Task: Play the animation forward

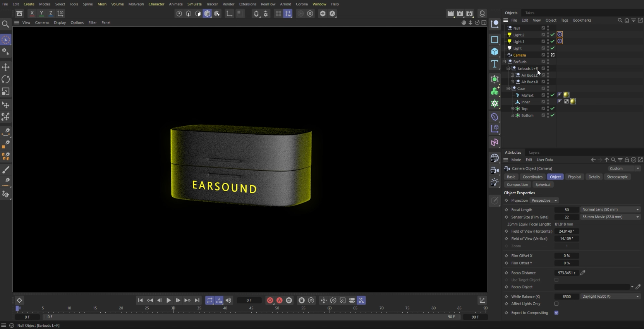Action: (x=168, y=300)
